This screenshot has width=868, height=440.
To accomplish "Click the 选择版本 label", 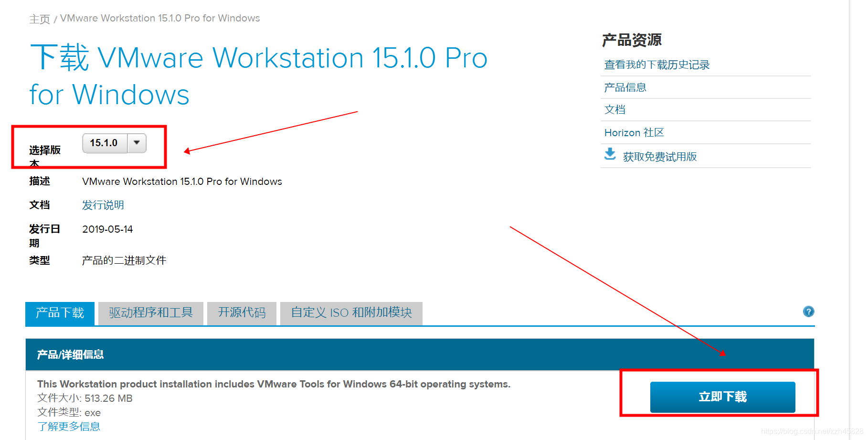I will [45, 156].
